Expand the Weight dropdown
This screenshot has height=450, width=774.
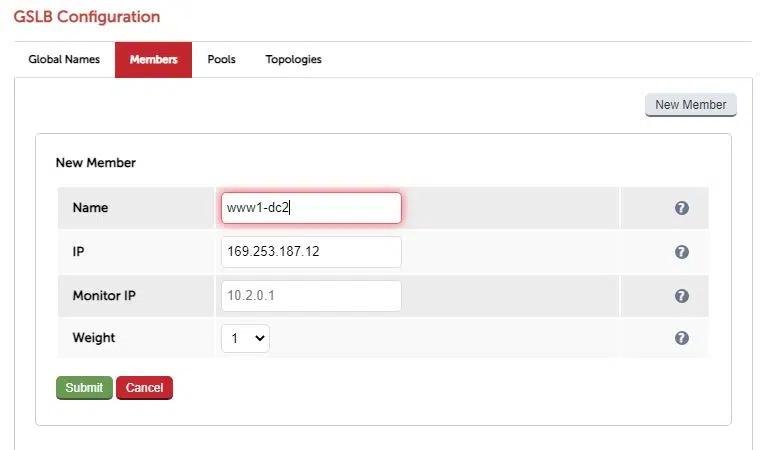245,339
